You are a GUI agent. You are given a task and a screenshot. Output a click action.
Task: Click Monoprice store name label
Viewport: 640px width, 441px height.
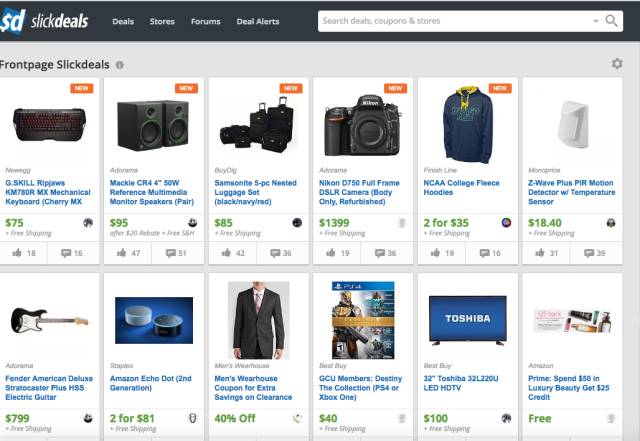544,170
